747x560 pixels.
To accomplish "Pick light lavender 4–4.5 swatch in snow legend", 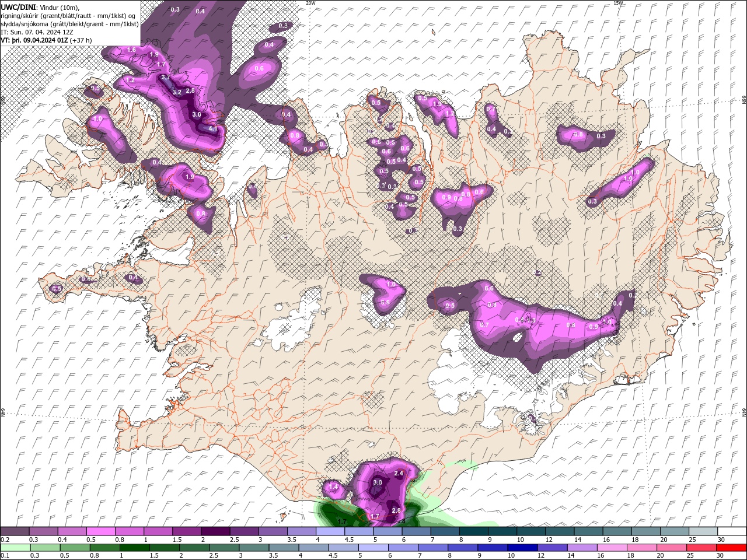I will point(329,531).
